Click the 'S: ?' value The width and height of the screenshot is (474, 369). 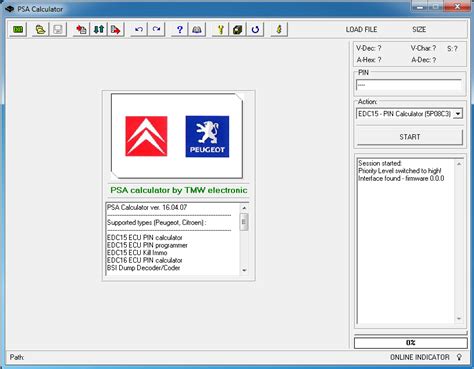pyautogui.click(x=452, y=49)
